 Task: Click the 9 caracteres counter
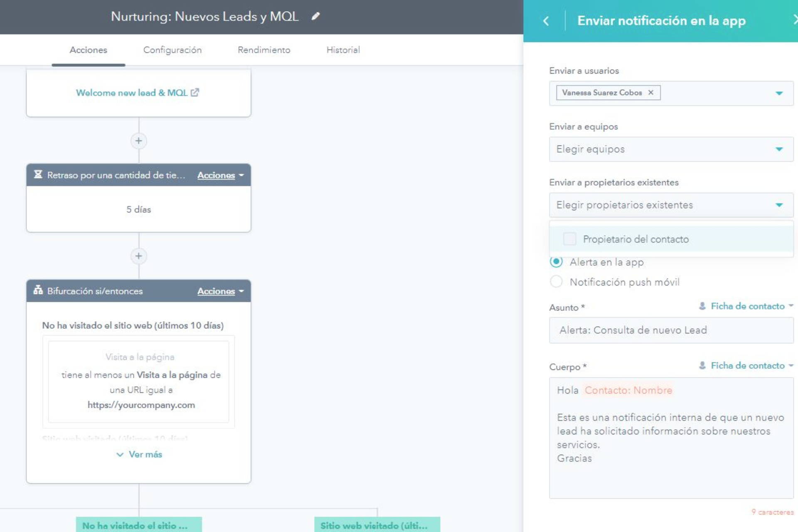[x=772, y=512]
